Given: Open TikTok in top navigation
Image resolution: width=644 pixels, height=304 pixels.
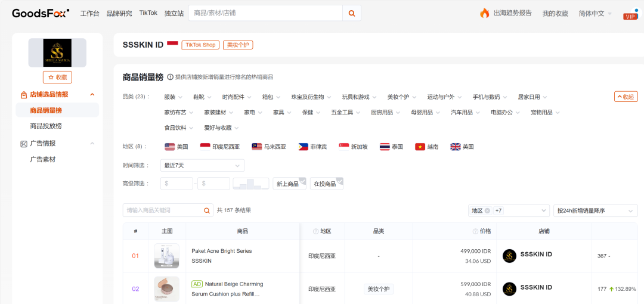Looking at the screenshot, I should pyautogui.click(x=148, y=13).
